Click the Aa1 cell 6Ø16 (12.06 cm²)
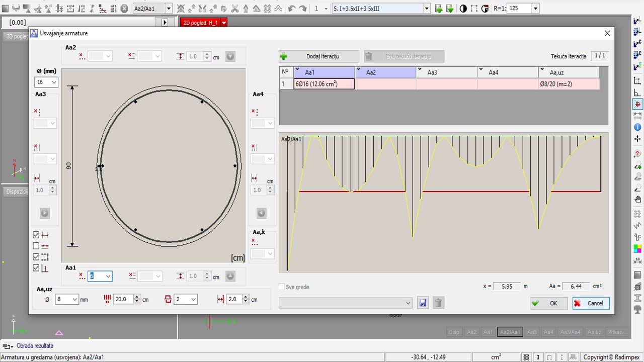The height and width of the screenshot is (362, 644). tap(324, 84)
